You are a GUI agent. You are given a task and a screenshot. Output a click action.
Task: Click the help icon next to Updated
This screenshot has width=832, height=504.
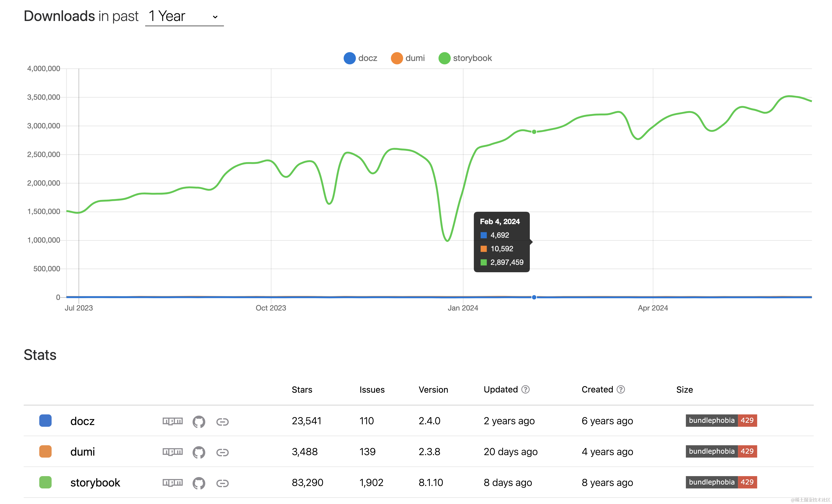pyautogui.click(x=525, y=389)
